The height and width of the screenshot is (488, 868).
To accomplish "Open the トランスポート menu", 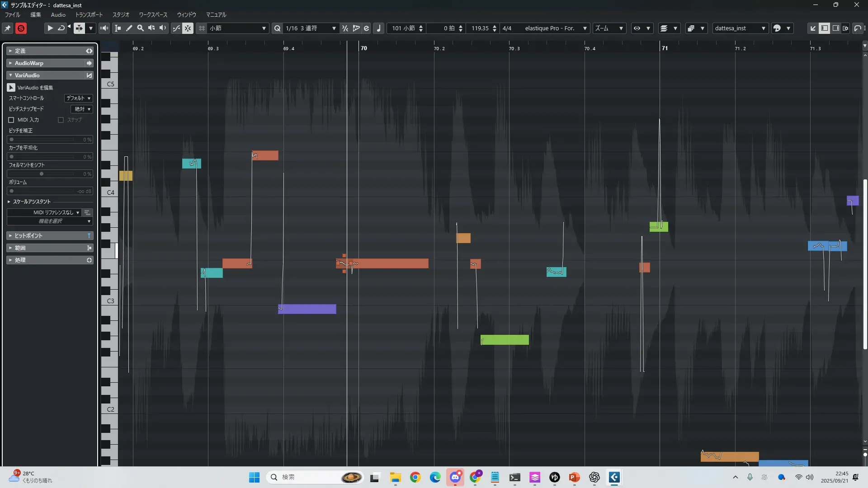I will pos(89,15).
